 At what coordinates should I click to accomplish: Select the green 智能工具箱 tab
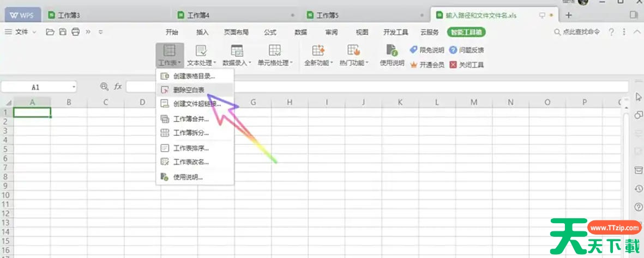(466, 32)
